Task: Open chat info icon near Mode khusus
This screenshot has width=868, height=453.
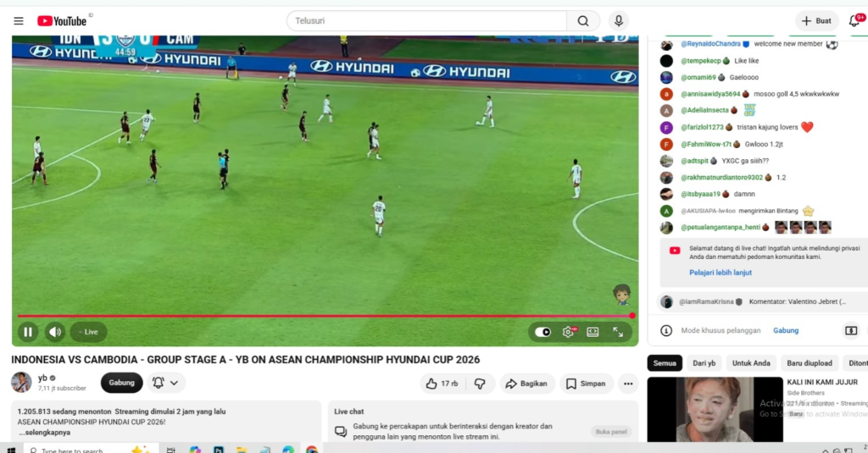Action: 666,330
